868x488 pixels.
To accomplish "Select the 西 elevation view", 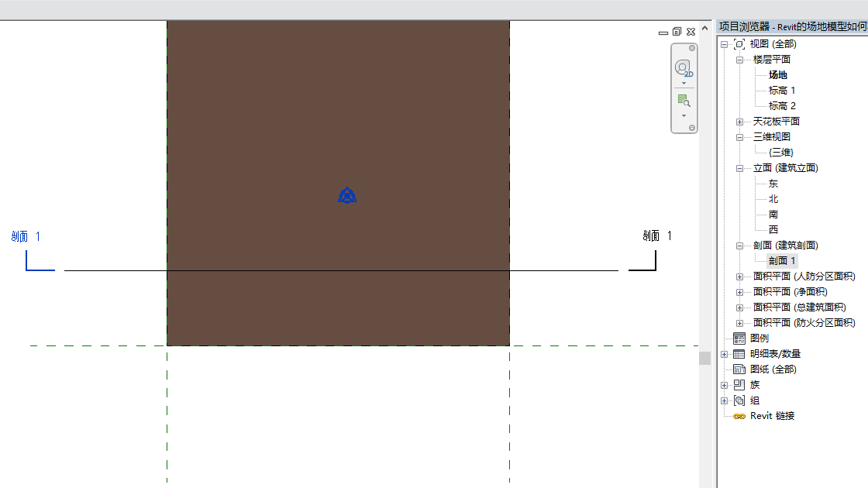I will coord(773,229).
